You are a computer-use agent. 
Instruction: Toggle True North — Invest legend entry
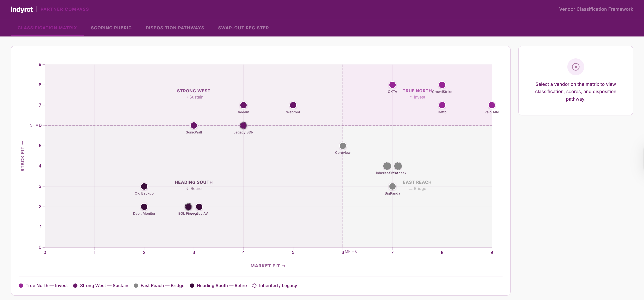point(43,286)
